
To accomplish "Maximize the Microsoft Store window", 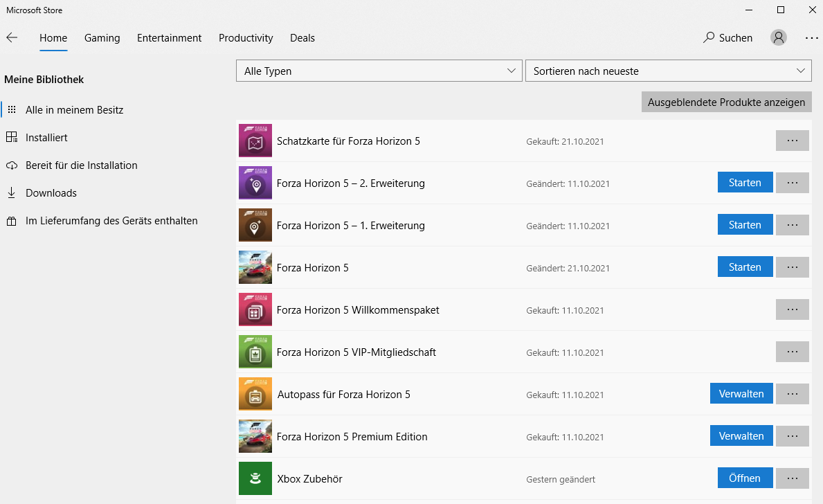I will pyautogui.click(x=781, y=10).
